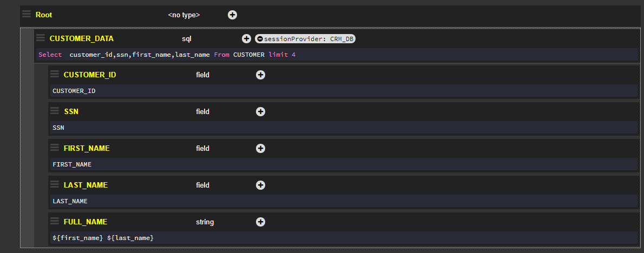Click the plus icon on FULL_NAME row
The height and width of the screenshot is (253, 644).
[260, 222]
